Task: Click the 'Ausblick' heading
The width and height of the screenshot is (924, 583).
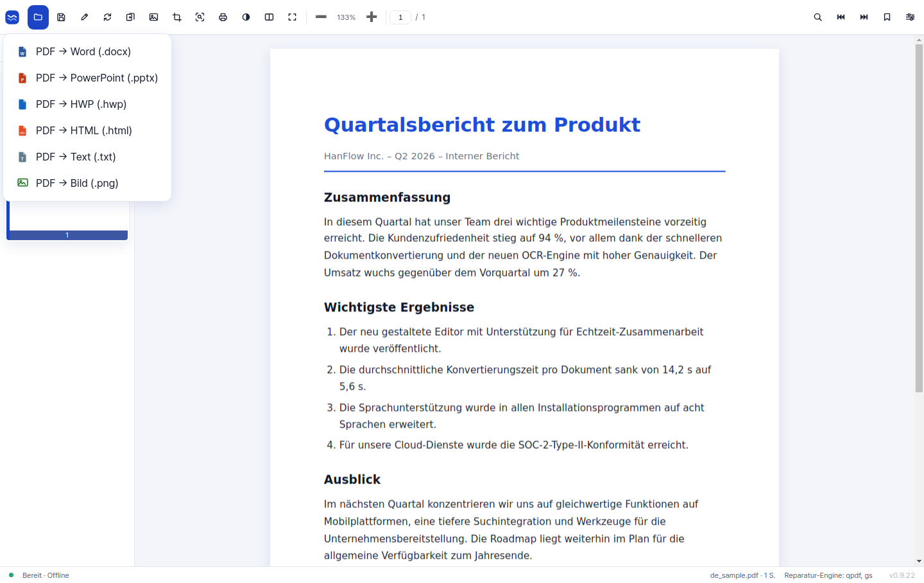Action: click(352, 480)
